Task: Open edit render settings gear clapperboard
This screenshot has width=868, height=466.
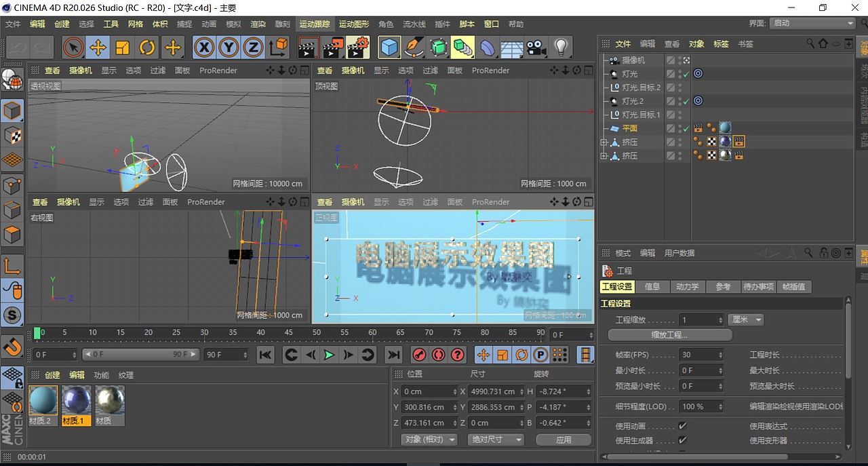Action: pos(358,47)
